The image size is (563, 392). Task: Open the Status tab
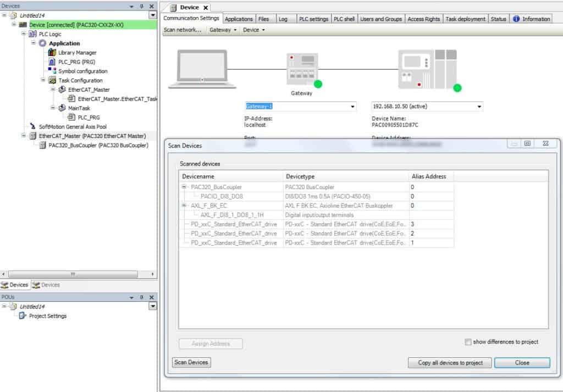point(498,19)
